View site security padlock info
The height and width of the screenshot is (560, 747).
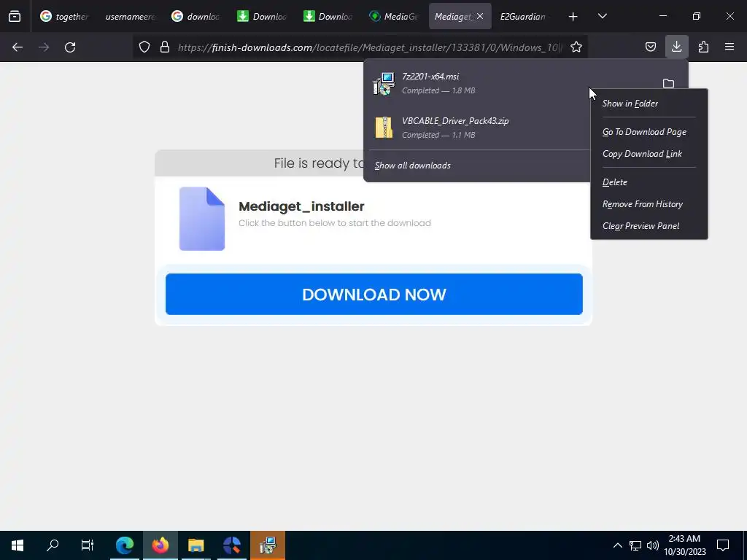pos(165,47)
